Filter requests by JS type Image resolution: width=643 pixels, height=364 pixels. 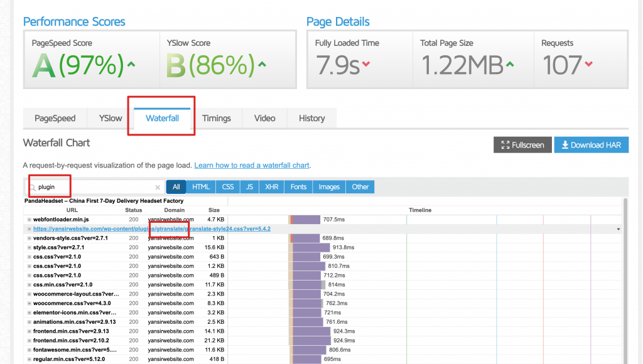click(249, 186)
